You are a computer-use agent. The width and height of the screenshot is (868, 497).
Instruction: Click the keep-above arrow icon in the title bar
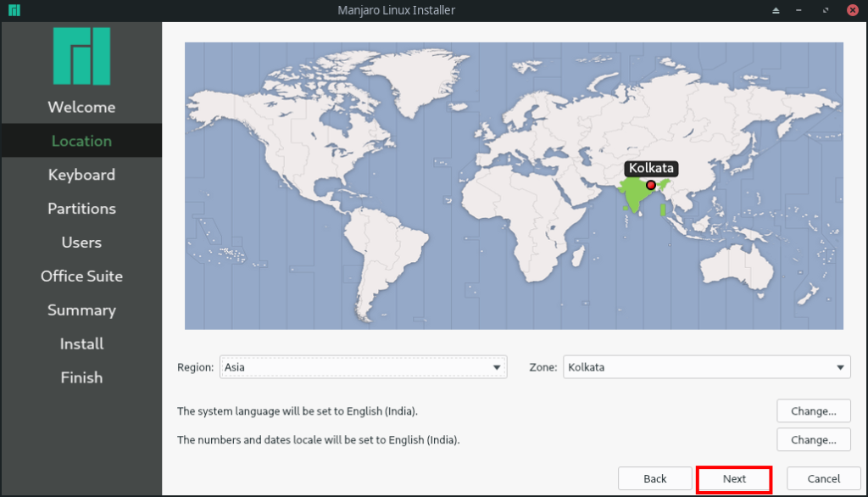click(776, 10)
